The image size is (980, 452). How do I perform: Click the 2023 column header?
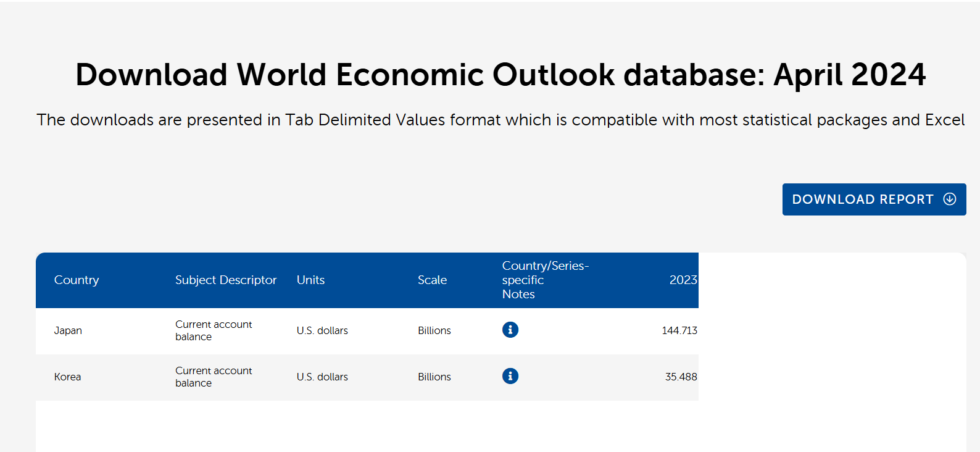683,280
